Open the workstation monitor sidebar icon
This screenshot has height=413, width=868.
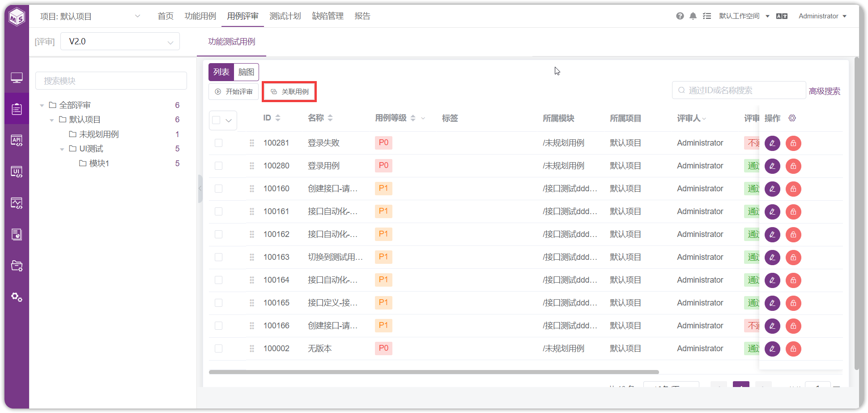pyautogui.click(x=17, y=78)
